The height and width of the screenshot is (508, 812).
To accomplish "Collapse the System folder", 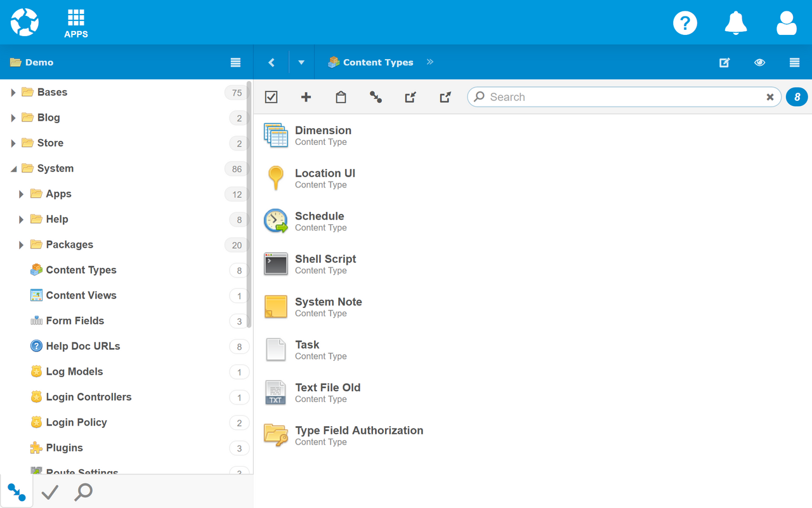I will [x=13, y=169].
